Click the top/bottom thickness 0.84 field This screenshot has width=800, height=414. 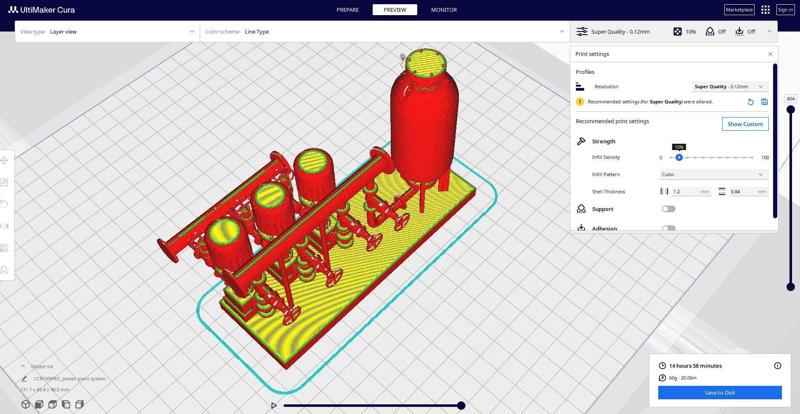click(748, 192)
